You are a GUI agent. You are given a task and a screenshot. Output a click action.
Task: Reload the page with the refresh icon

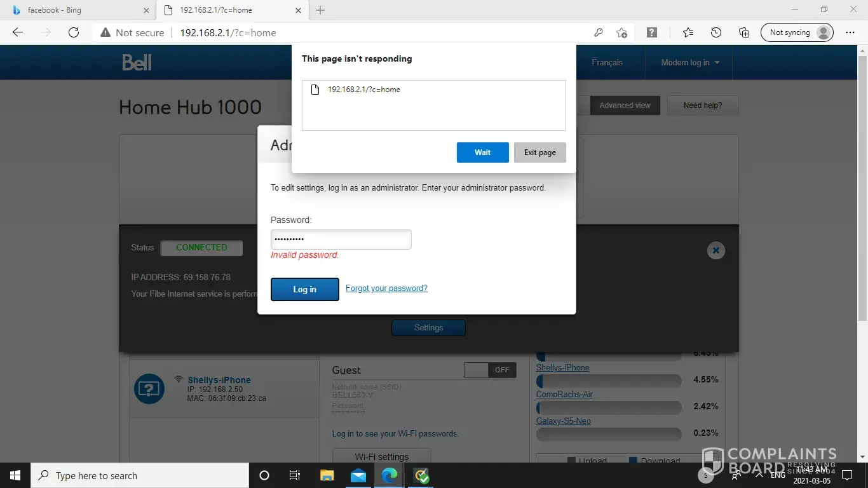(x=74, y=32)
